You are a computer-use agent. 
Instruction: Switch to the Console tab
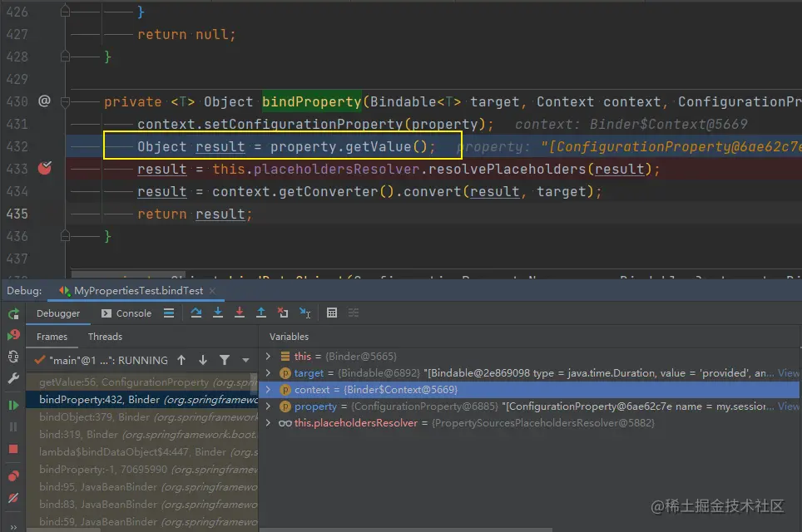[x=126, y=313]
